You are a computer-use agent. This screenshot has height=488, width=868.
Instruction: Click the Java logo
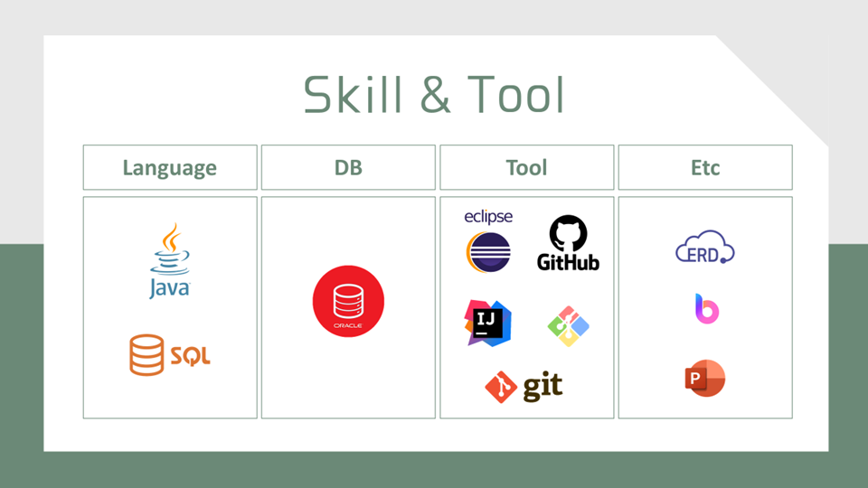[170, 260]
